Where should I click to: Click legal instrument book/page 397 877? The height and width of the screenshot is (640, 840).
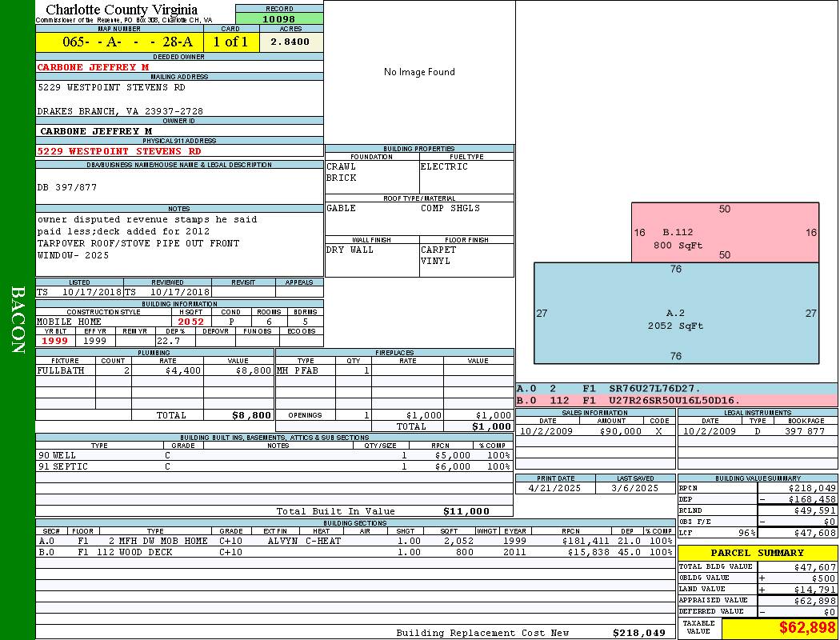[x=805, y=431]
